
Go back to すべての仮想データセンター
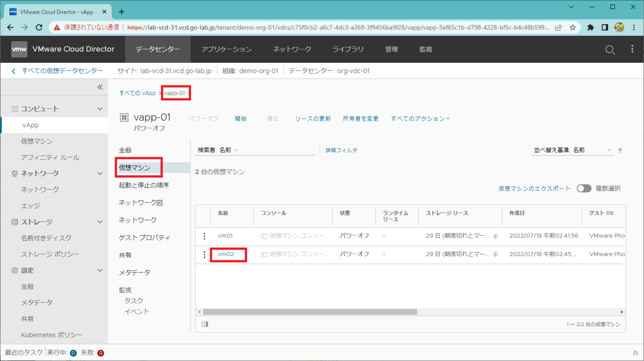click(57, 71)
